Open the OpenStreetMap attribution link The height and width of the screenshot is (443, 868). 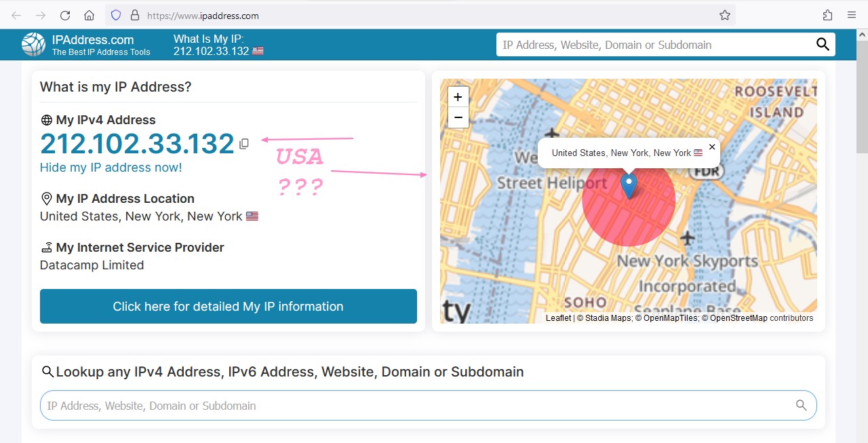(738, 318)
